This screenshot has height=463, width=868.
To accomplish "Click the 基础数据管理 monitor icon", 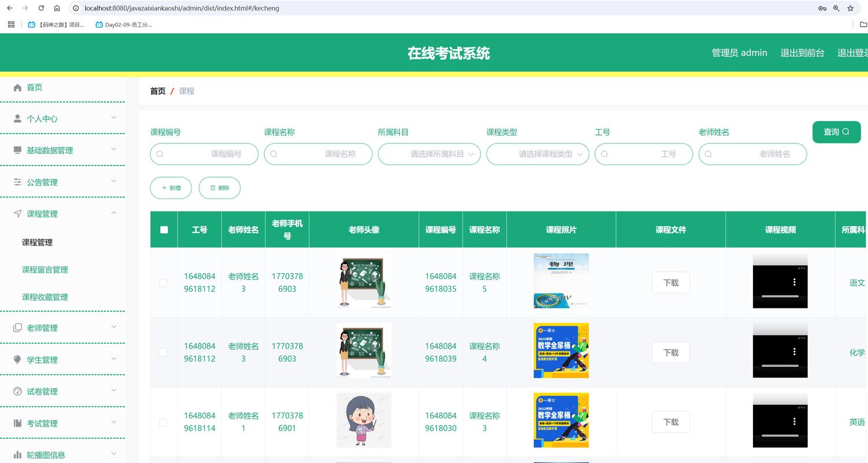I will point(17,150).
